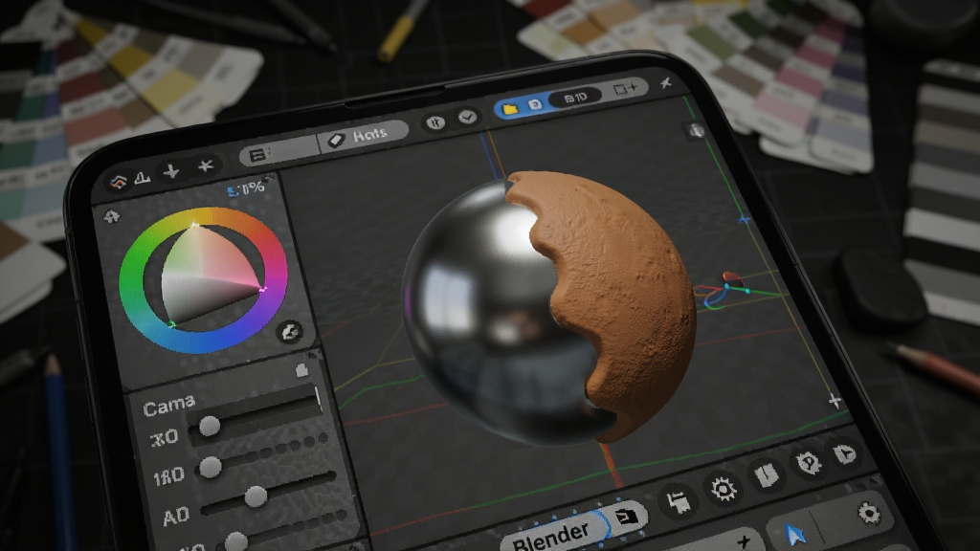Click the first slider knob under Cama

210,426
